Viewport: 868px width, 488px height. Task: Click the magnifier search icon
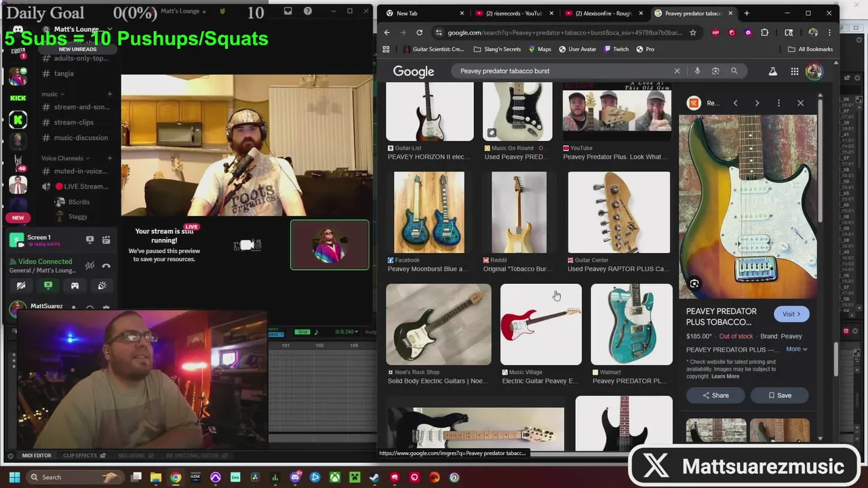point(734,70)
